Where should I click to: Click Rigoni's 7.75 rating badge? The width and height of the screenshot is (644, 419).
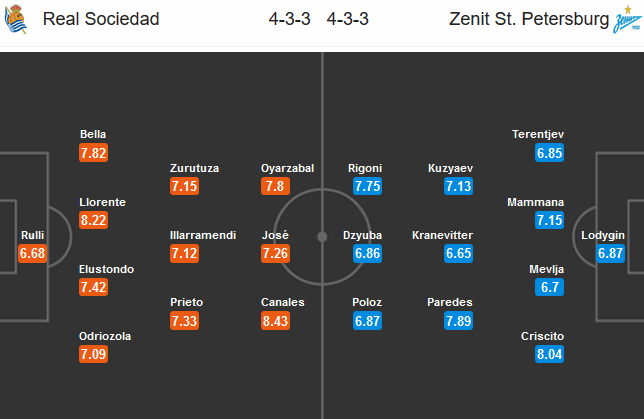coord(366,186)
